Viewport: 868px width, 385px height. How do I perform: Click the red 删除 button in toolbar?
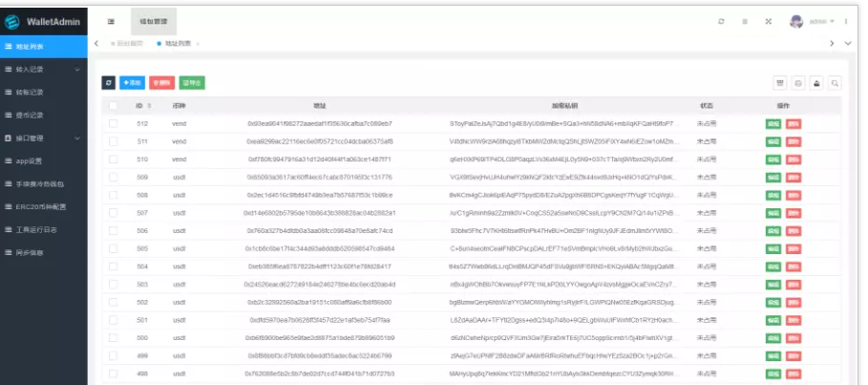(161, 82)
